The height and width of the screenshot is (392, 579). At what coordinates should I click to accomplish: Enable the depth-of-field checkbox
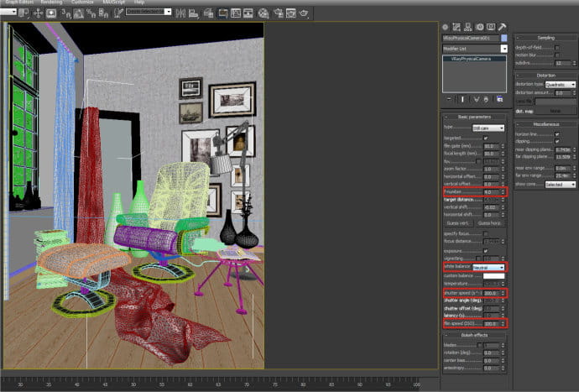(x=557, y=48)
